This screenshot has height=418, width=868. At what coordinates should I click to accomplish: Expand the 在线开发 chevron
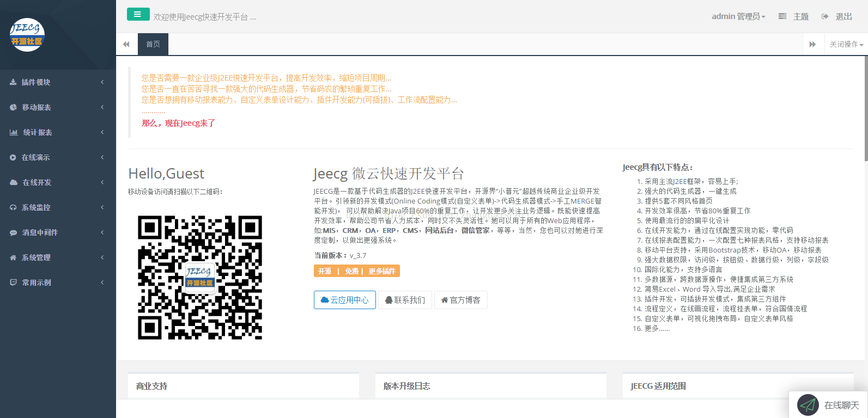point(102,182)
